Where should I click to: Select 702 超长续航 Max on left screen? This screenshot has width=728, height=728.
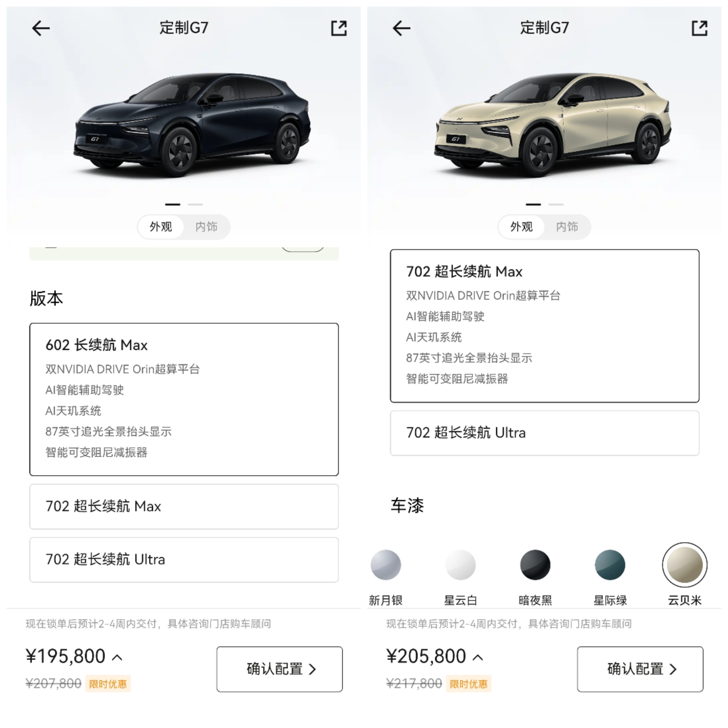(184, 507)
